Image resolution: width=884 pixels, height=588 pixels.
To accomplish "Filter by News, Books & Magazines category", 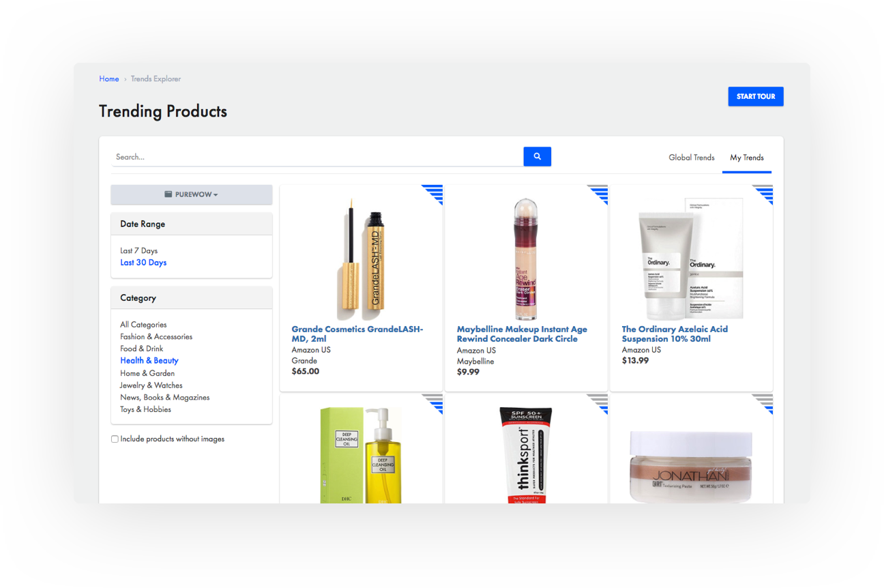I will (165, 398).
